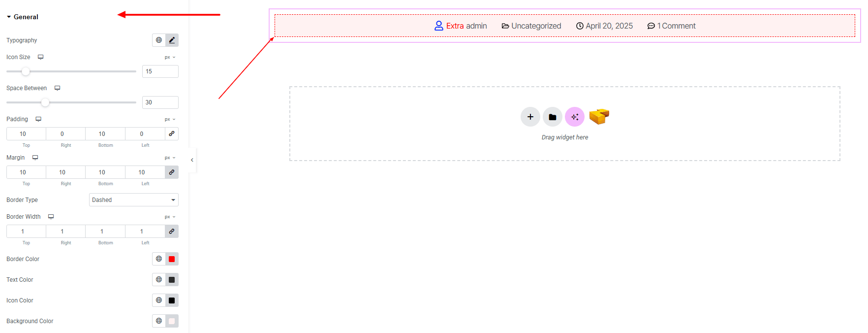
Task: Open the template library folder icon
Action: pos(552,117)
